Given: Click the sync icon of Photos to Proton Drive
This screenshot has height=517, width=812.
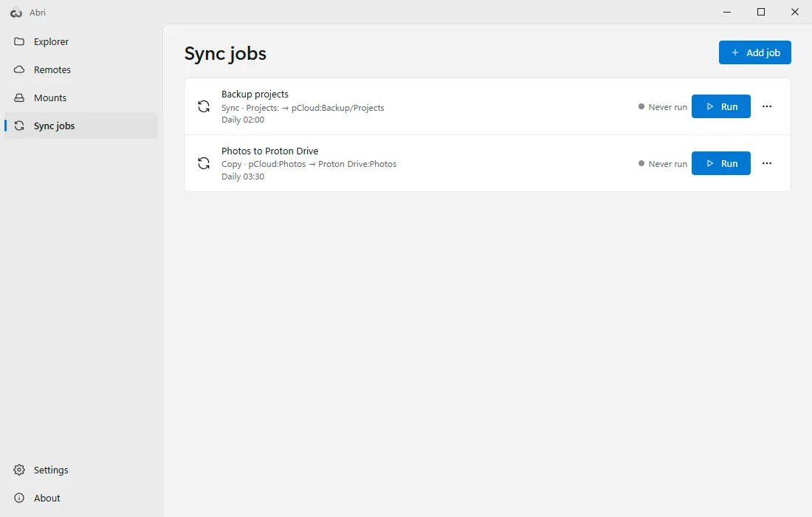Looking at the screenshot, I should tap(204, 163).
